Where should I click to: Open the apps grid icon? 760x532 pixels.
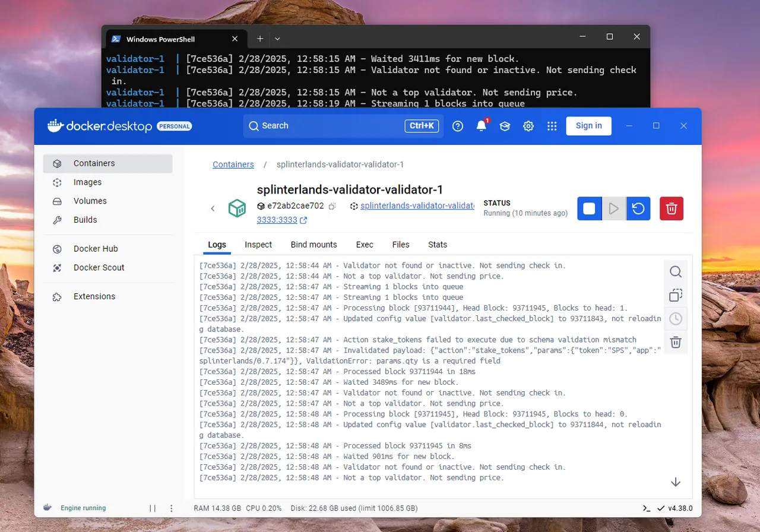(552, 126)
